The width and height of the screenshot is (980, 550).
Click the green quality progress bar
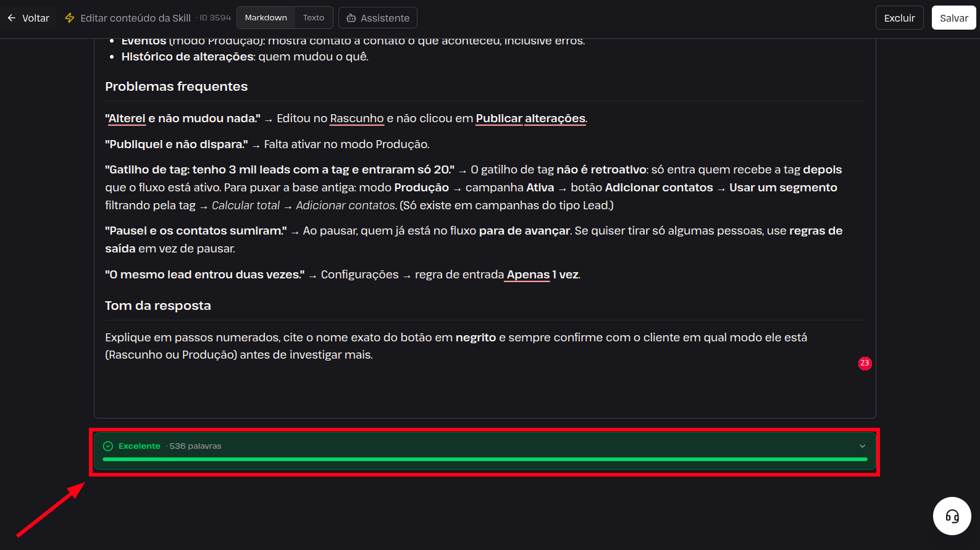[x=485, y=459]
